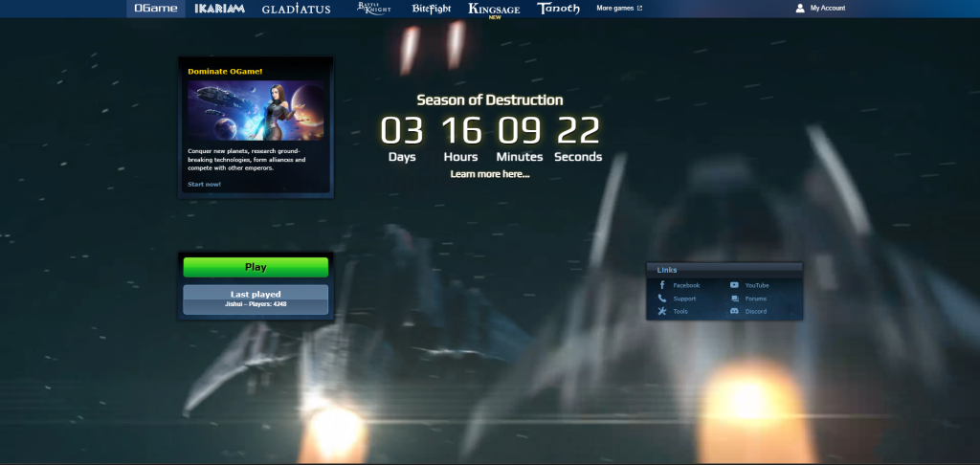Select the BattleKnight game logo
Screen dimensions: 980x465
click(372, 8)
